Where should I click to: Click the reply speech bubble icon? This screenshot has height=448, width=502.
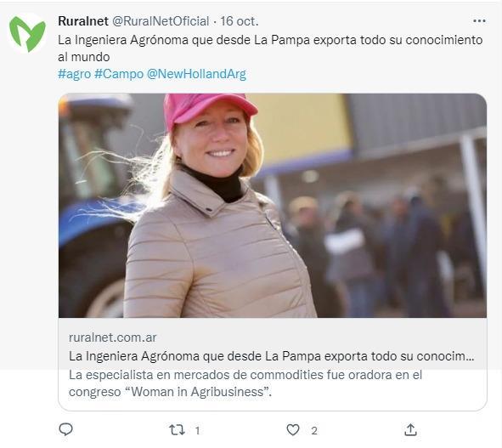pyautogui.click(x=66, y=430)
